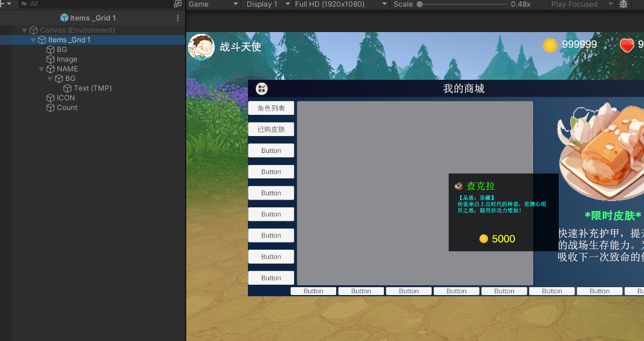Click the cube icon next to ICON
The width and height of the screenshot is (644, 341).
tap(51, 98)
